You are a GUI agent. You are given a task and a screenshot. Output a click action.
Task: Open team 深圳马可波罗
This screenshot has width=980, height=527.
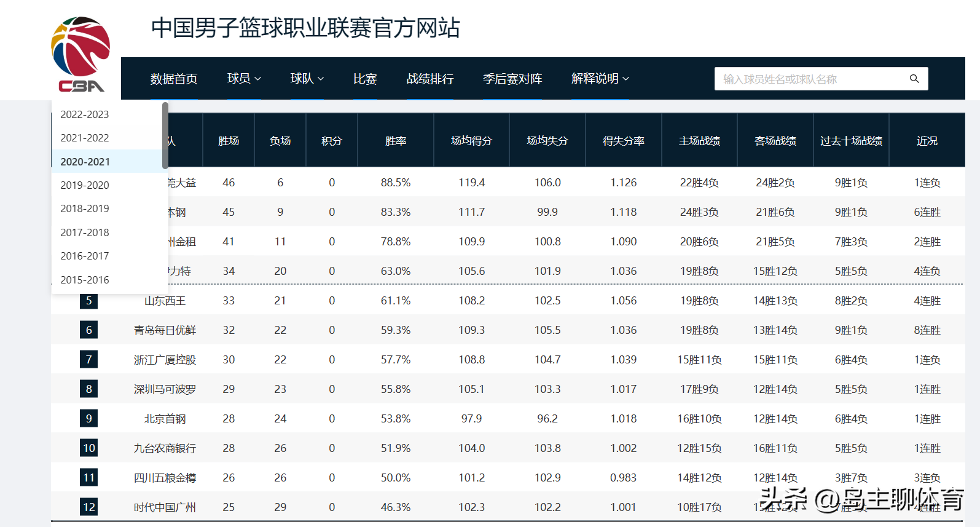[165, 389]
